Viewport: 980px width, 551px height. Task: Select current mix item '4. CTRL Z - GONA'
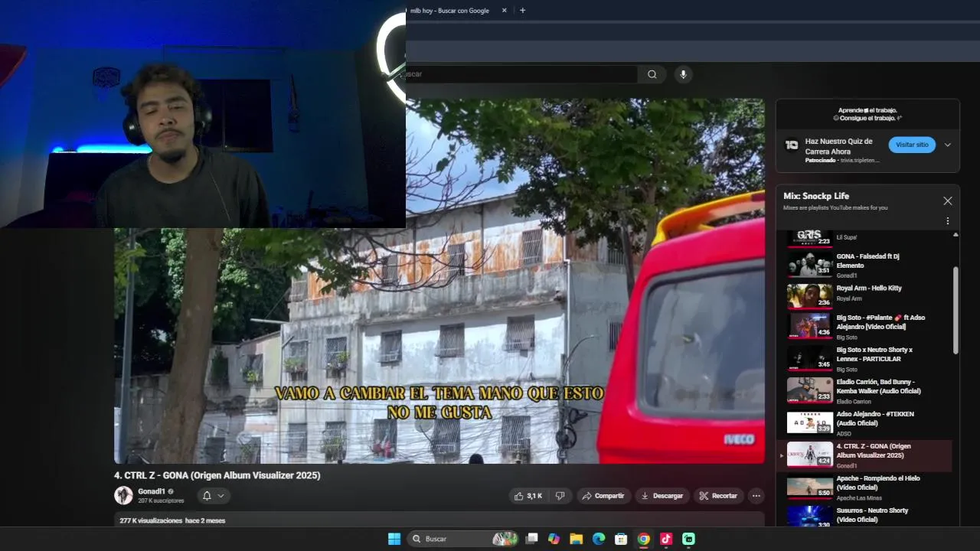point(865,455)
